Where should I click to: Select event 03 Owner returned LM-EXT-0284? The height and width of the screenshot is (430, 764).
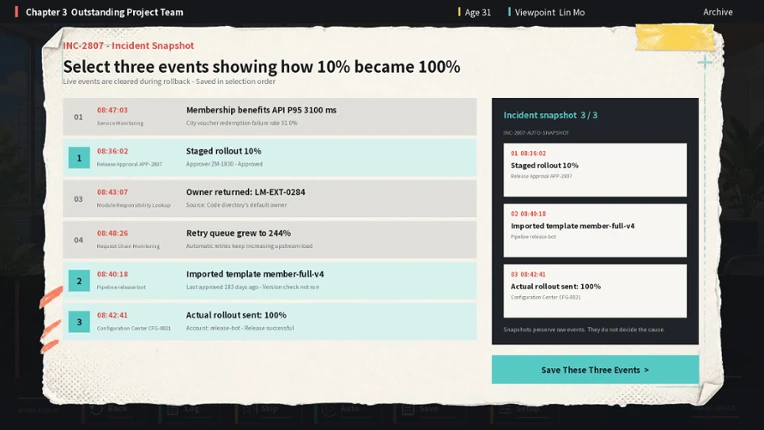coord(269,199)
